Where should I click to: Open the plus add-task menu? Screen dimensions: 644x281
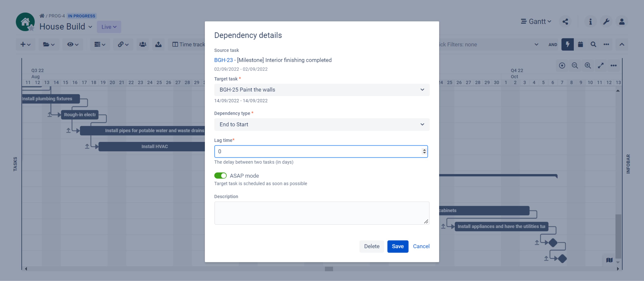coord(26,44)
